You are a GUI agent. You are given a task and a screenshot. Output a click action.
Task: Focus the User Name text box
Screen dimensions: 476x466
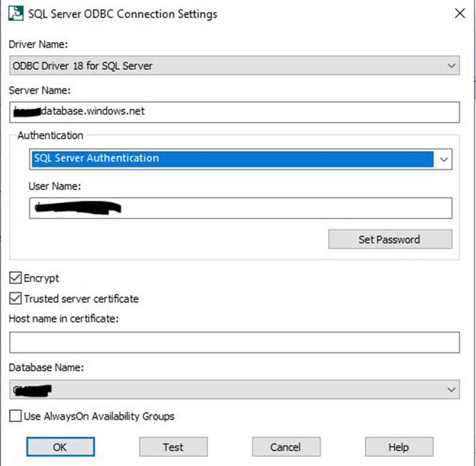(x=240, y=208)
